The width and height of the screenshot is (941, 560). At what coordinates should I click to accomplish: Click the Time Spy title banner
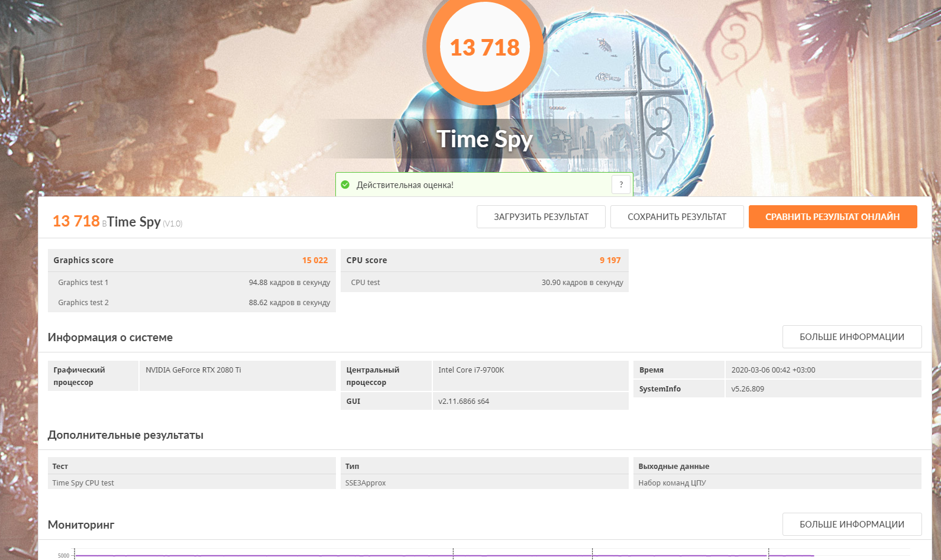[x=485, y=139]
